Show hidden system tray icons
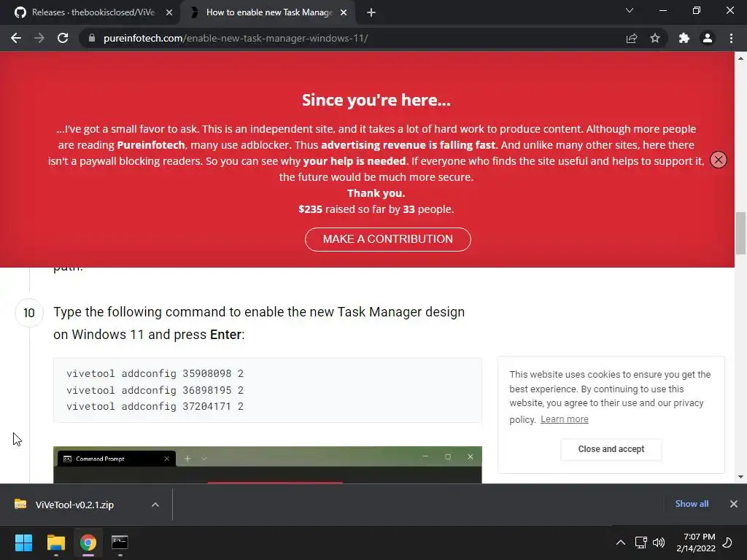This screenshot has height=560, width=747. pos(621,542)
